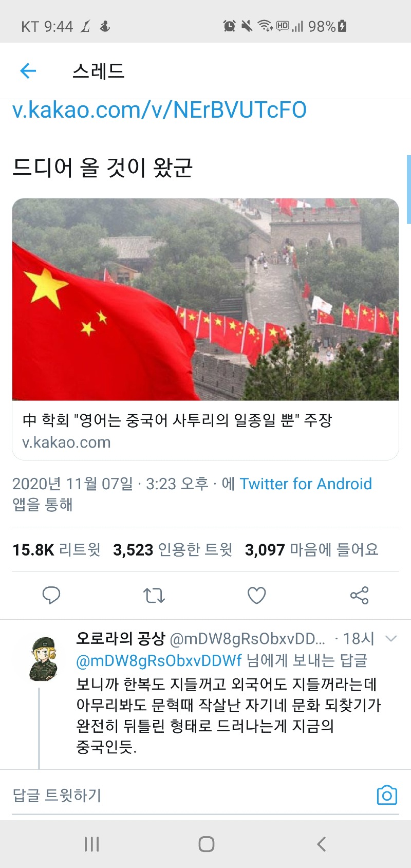Open the China flag article thumbnail
This screenshot has height=868, width=411.
206,299
